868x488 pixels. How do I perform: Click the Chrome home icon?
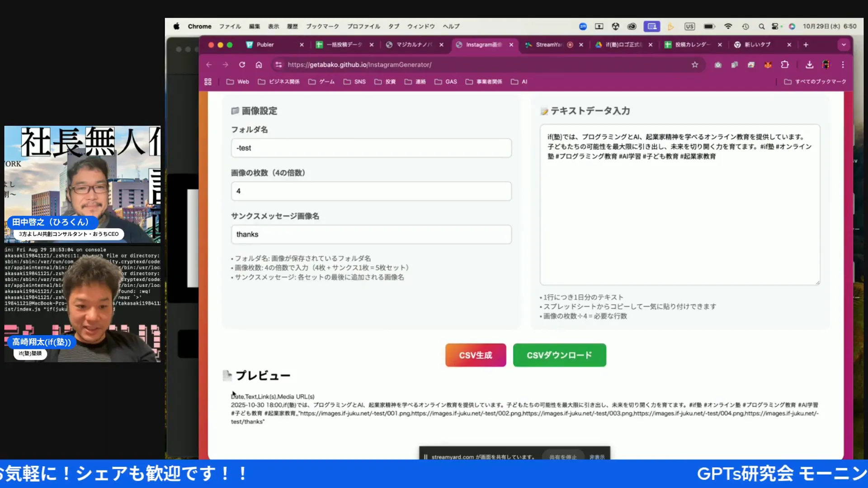click(x=258, y=65)
